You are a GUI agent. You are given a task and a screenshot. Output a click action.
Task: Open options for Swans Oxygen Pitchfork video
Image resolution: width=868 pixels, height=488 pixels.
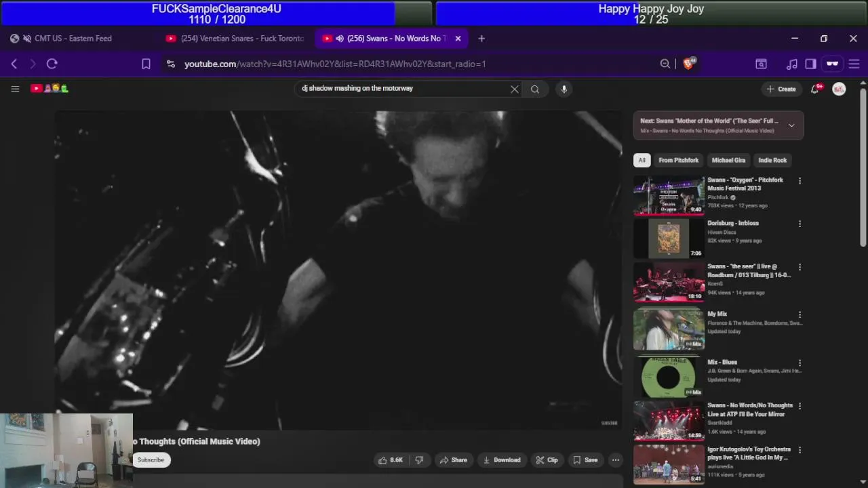coord(800,181)
